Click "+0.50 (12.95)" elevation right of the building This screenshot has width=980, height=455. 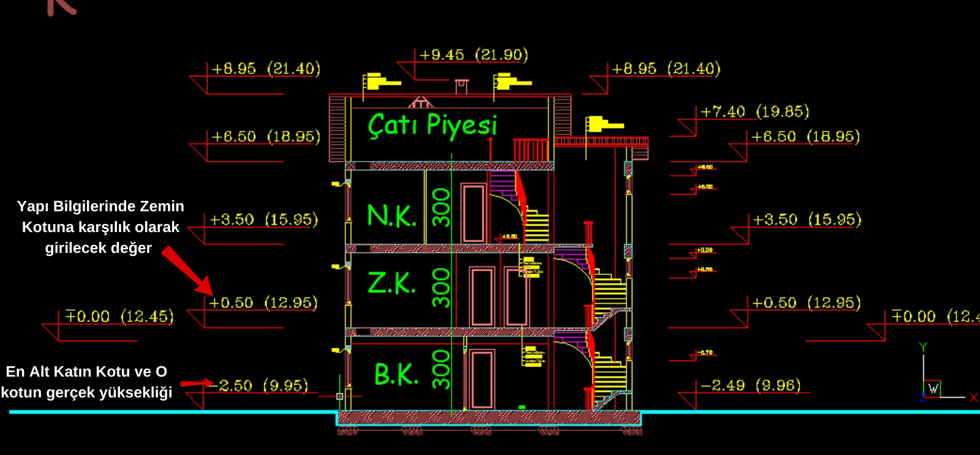click(x=806, y=303)
